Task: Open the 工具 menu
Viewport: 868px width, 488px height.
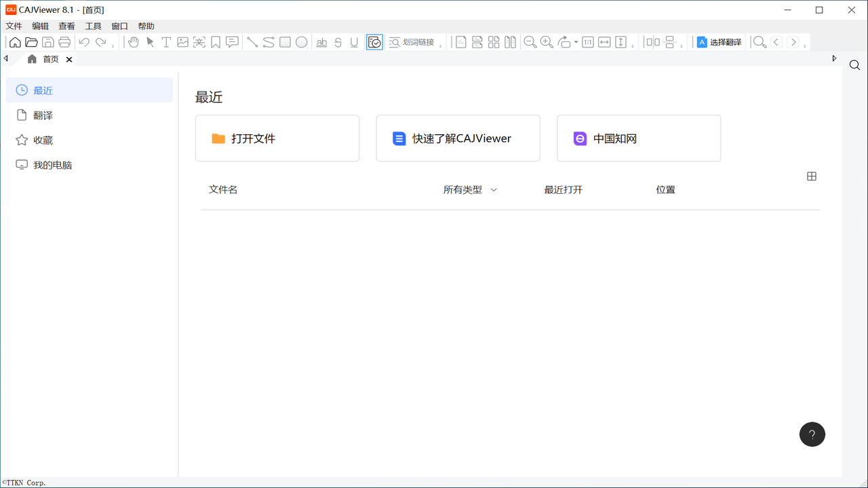Action: 93,26
